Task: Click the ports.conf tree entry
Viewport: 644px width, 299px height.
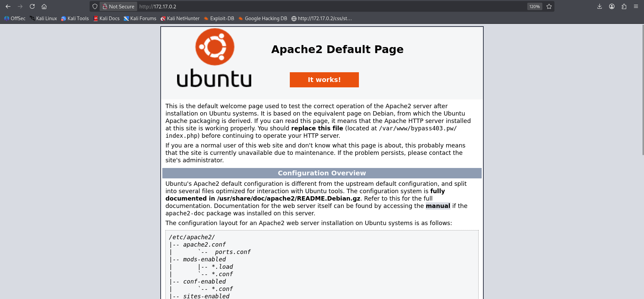Action: [233, 252]
